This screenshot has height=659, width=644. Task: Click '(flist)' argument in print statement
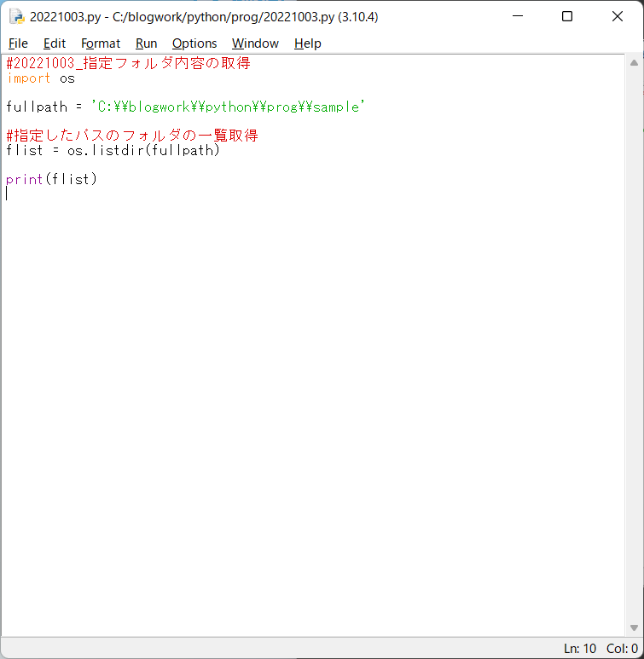(71, 180)
